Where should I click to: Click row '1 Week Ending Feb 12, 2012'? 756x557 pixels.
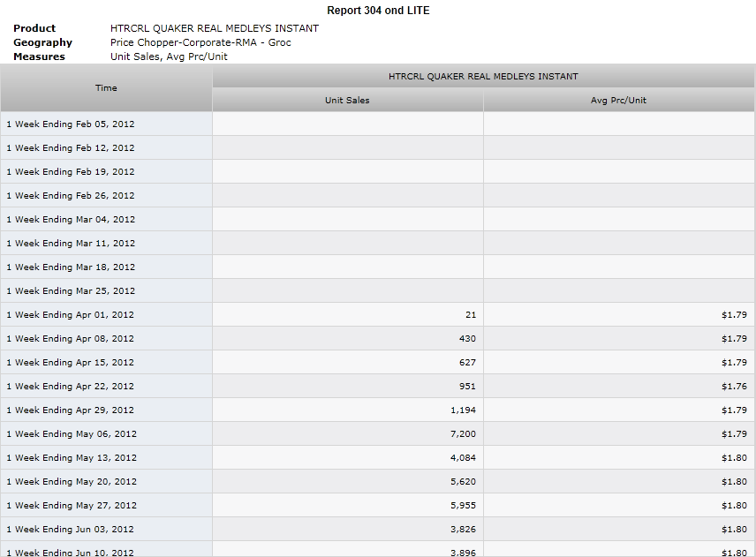377,148
